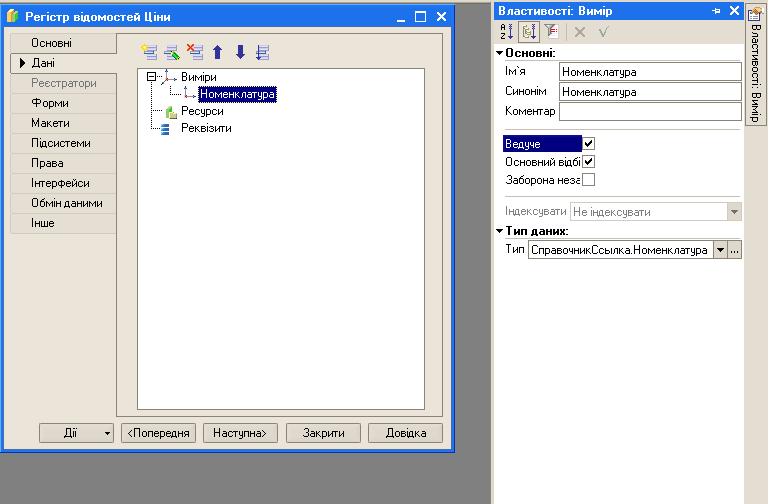The image size is (777, 504).
Task: Select the Ресурси tree item
Action: pyautogui.click(x=202, y=111)
